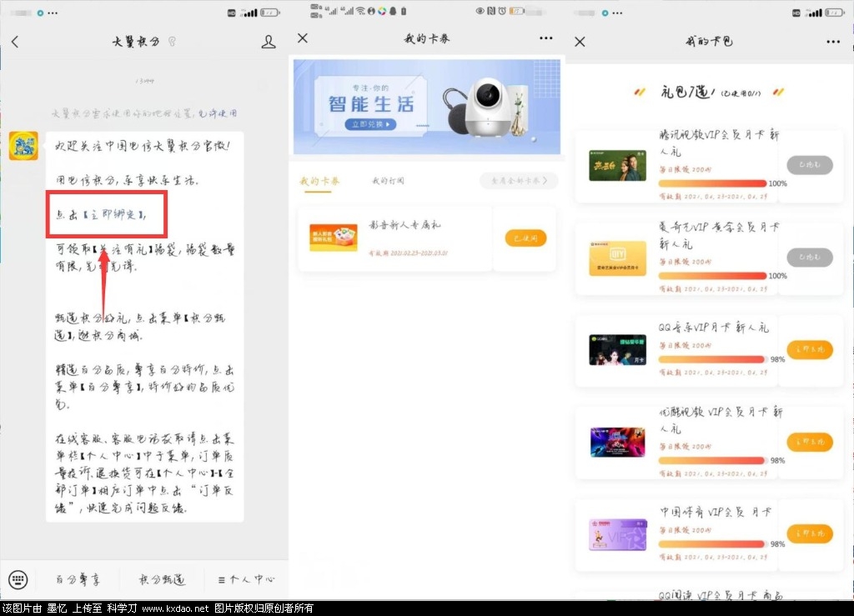Tap the 立即绑定 link in the message
The width and height of the screenshot is (854, 616).
point(114,214)
